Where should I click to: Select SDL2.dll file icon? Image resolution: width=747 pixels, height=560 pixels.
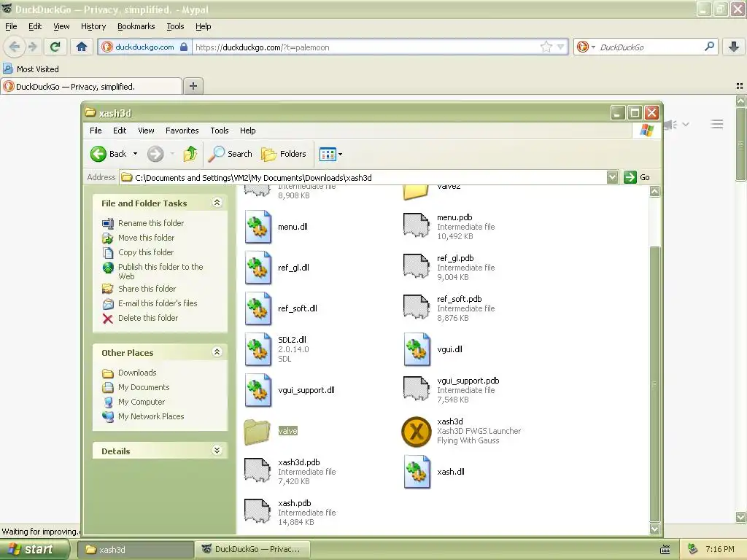tap(258, 349)
